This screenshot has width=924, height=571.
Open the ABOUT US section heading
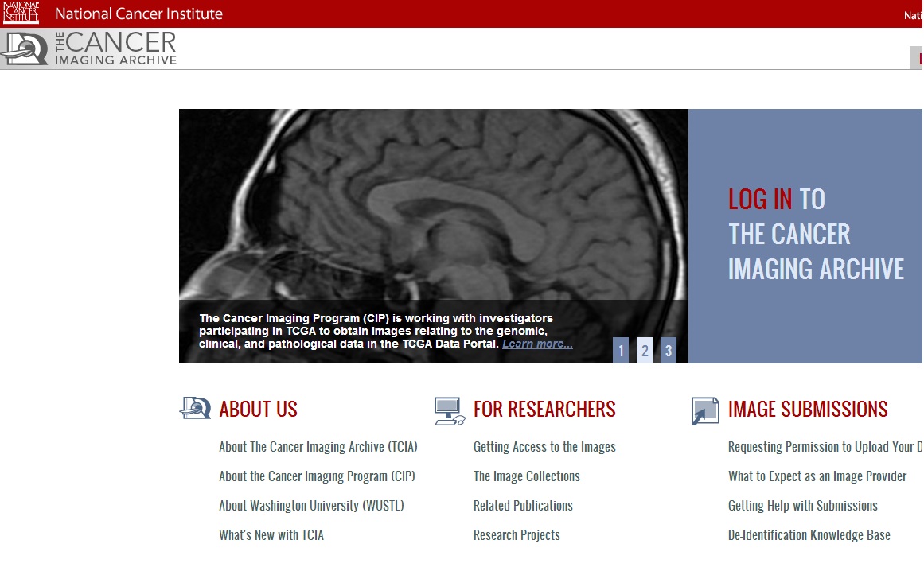[x=258, y=409]
